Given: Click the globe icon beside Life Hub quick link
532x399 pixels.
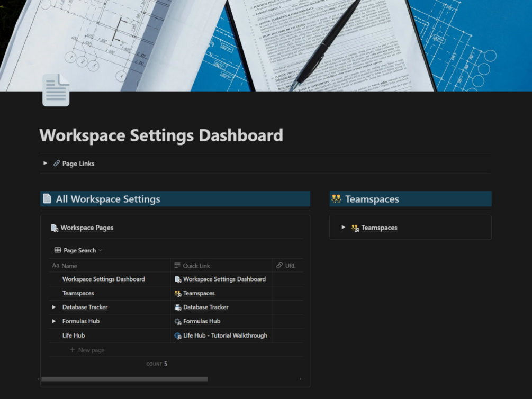Looking at the screenshot, I should coord(178,335).
